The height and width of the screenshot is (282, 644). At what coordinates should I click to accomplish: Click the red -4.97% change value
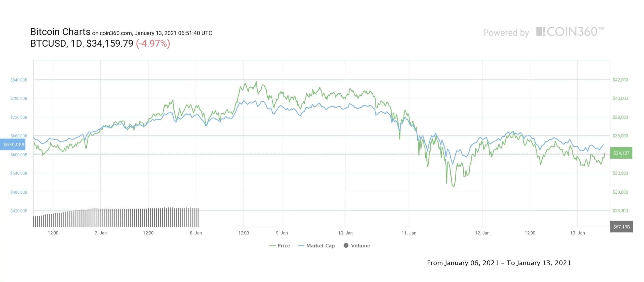tap(153, 44)
